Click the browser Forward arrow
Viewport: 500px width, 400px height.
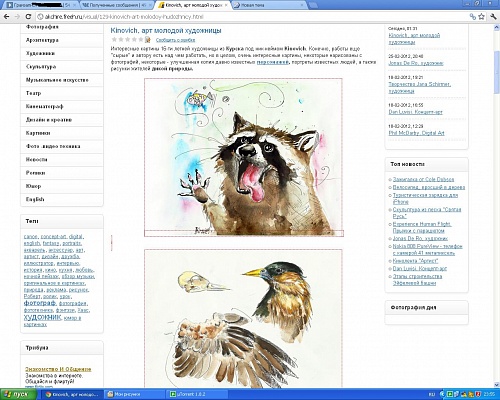pos(17,17)
